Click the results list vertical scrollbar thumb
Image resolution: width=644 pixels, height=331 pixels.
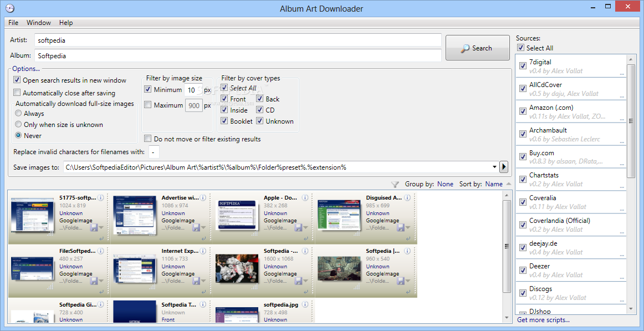507,246
